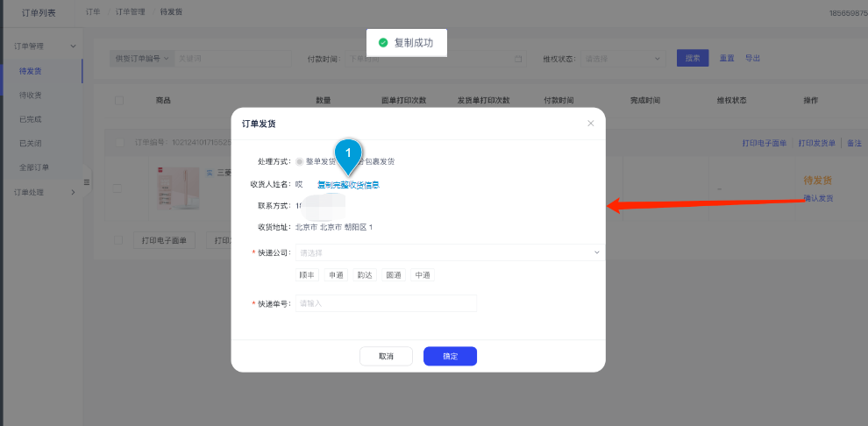This screenshot has width=868, height=426.
Task: Open the 供货订单编号 search type dropdown
Action: click(140, 59)
